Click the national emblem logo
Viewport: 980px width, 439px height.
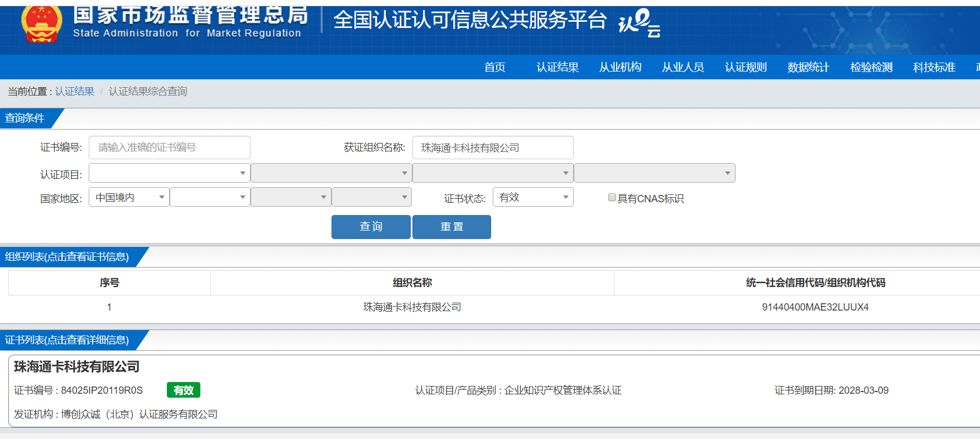tap(41, 23)
